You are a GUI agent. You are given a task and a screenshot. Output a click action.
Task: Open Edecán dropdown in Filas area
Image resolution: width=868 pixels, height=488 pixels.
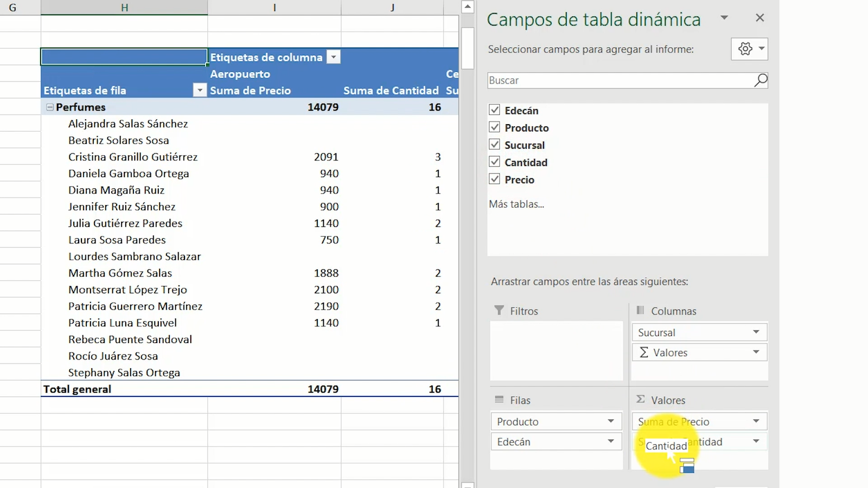click(x=610, y=441)
